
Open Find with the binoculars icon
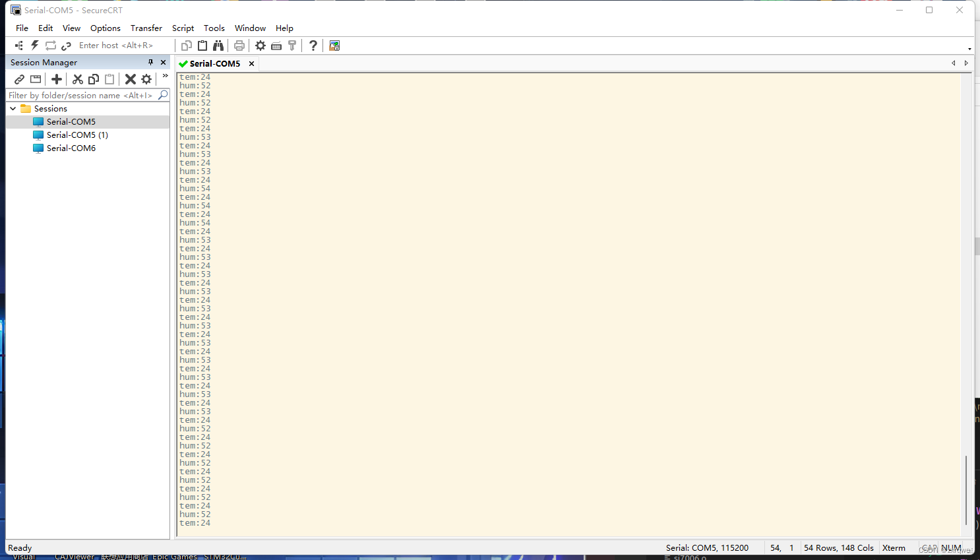click(x=218, y=46)
